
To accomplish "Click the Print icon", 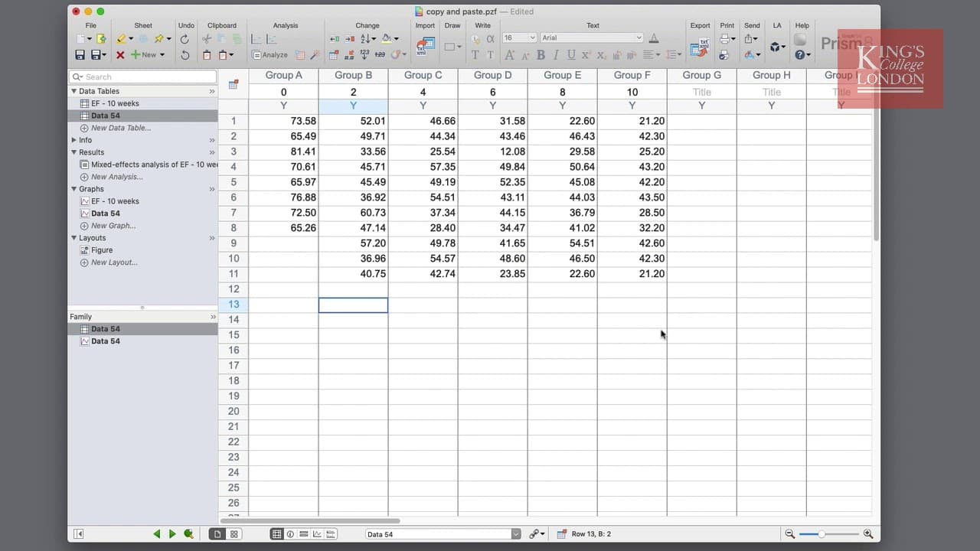I will 724,38.
